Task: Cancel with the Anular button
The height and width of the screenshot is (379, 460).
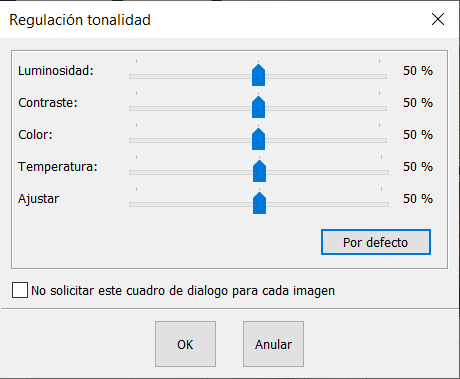Action: pyautogui.click(x=273, y=344)
